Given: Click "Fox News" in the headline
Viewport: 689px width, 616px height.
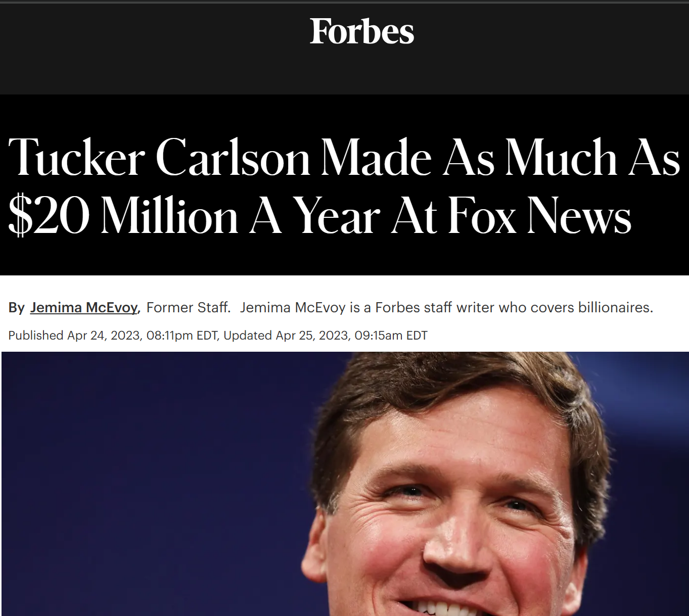Looking at the screenshot, I should point(539,216).
